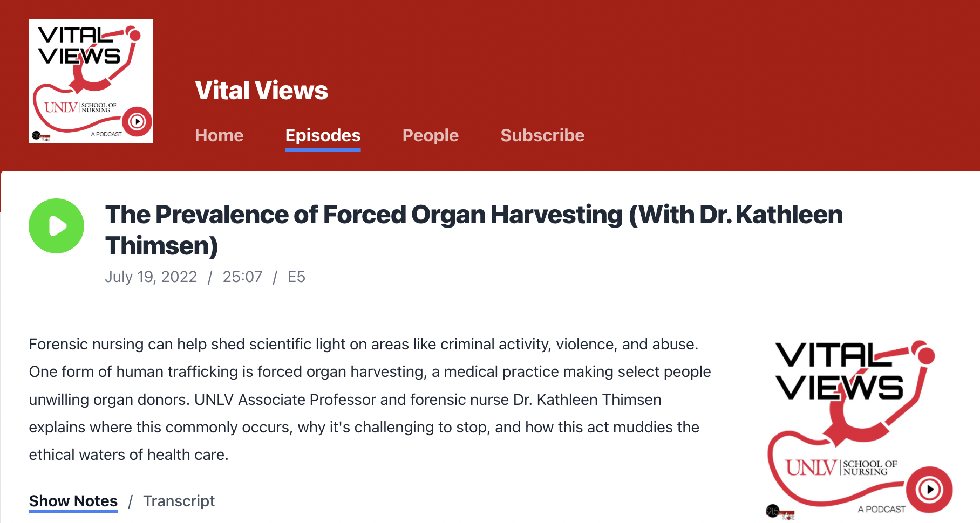
Task: Click the red circular play emblem inside the header logo
Action: click(138, 122)
